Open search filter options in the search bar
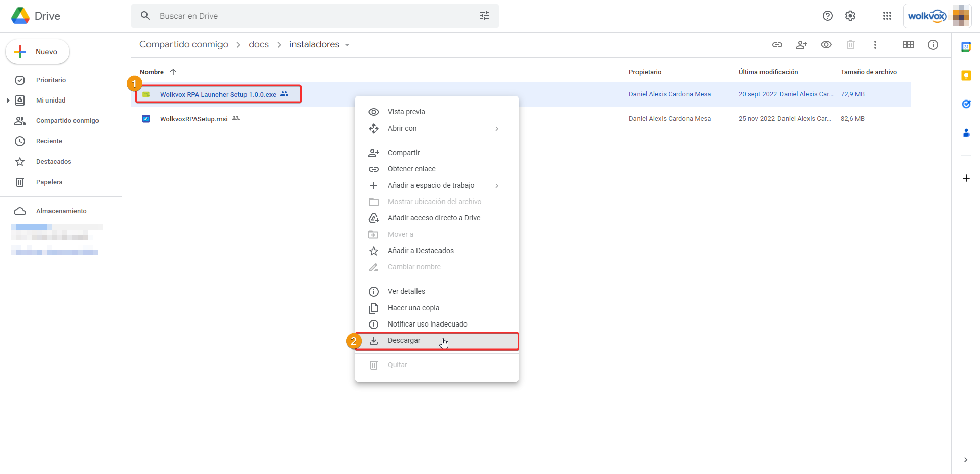This screenshot has width=980, height=474. coord(484,16)
